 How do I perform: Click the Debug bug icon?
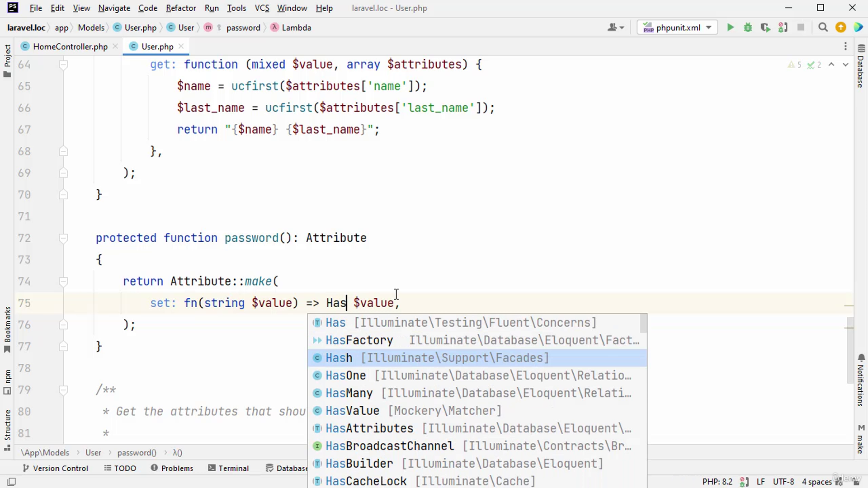click(748, 28)
